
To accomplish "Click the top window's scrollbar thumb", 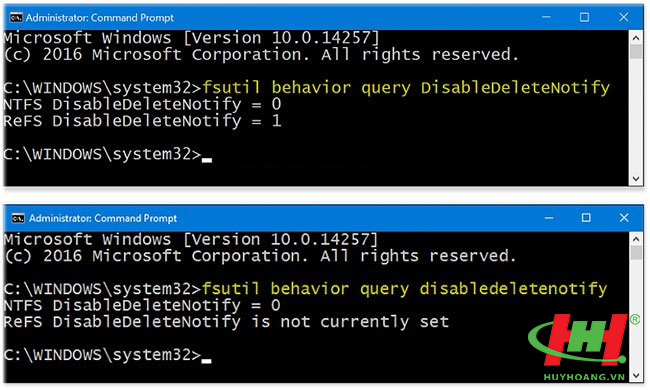I will 635,52.
